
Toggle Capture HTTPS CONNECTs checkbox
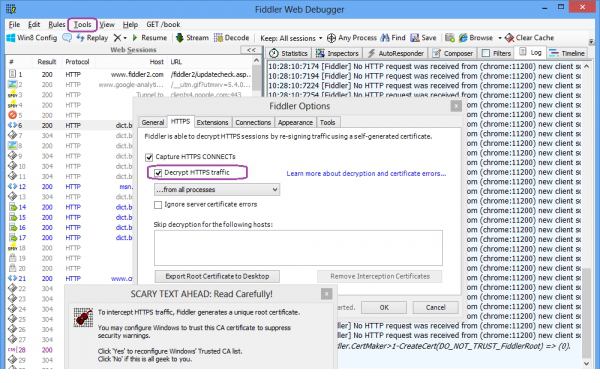pos(149,157)
